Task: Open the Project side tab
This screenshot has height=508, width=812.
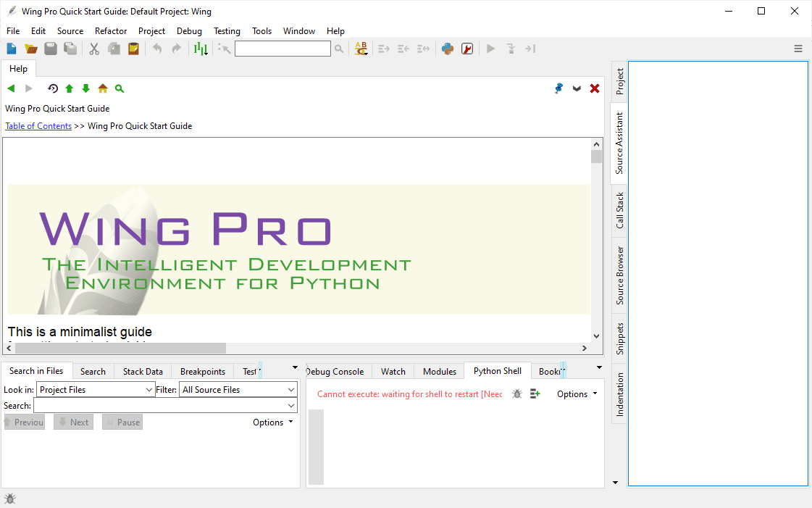Action: click(619, 81)
